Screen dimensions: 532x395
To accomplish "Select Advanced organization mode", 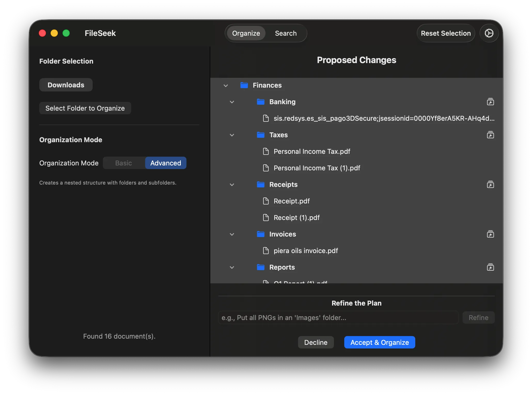I will (x=166, y=163).
